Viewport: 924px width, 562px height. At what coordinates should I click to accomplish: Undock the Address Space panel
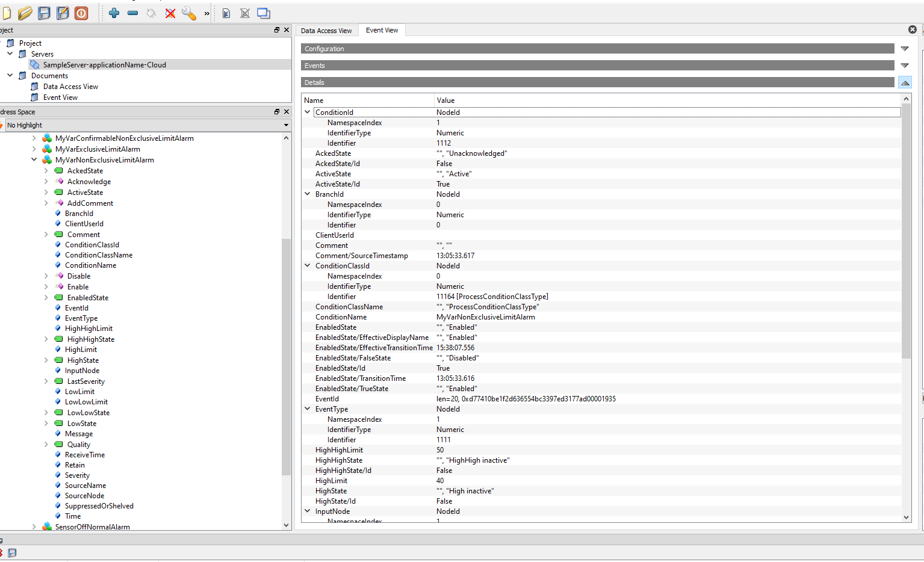point(277,111)
